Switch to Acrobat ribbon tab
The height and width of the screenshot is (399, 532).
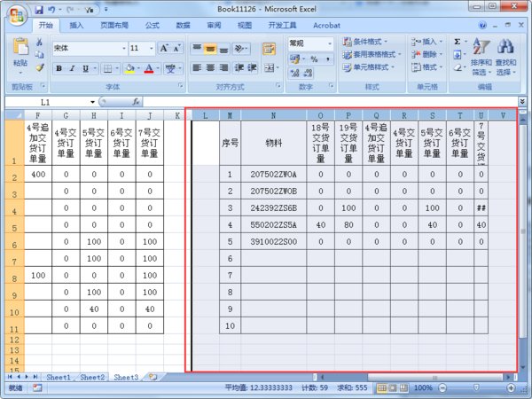(326, 25)
